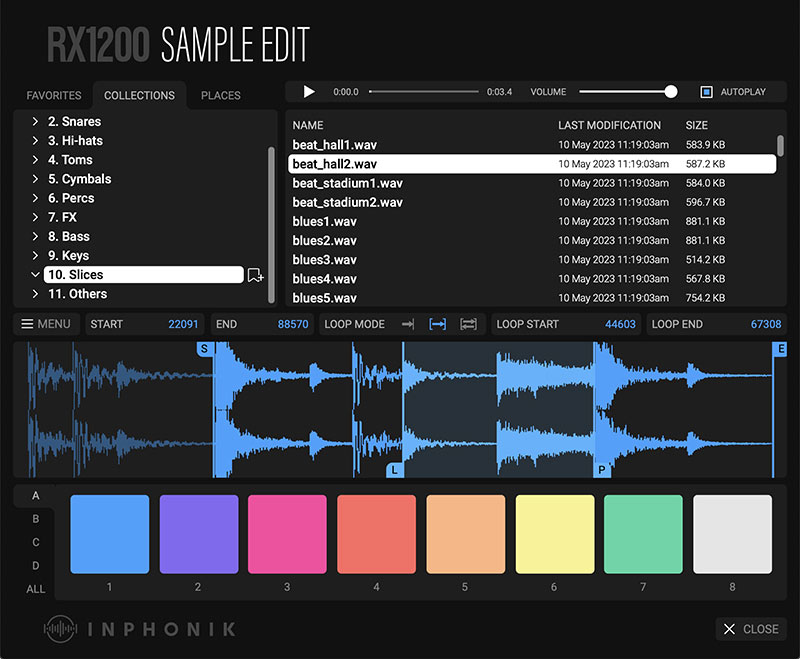The image size is (800, 659).
Task: Click the add-to-favorites icon beside 10. Slices
Action: pos(255,275)
